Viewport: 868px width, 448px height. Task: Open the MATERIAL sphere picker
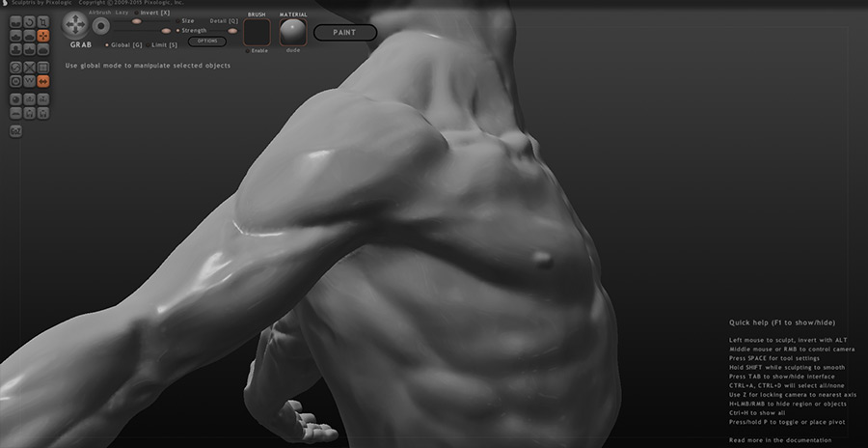(x=292, y=32)
